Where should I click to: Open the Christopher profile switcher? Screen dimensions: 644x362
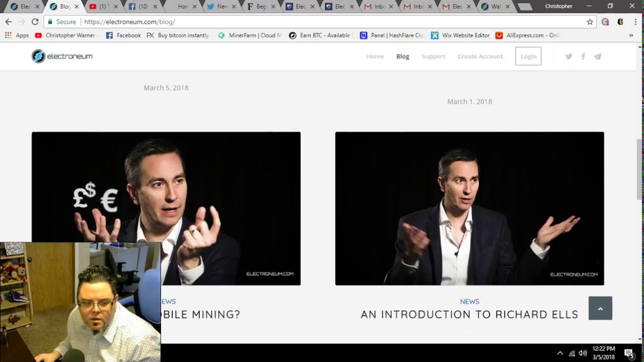tap(558, 6)
